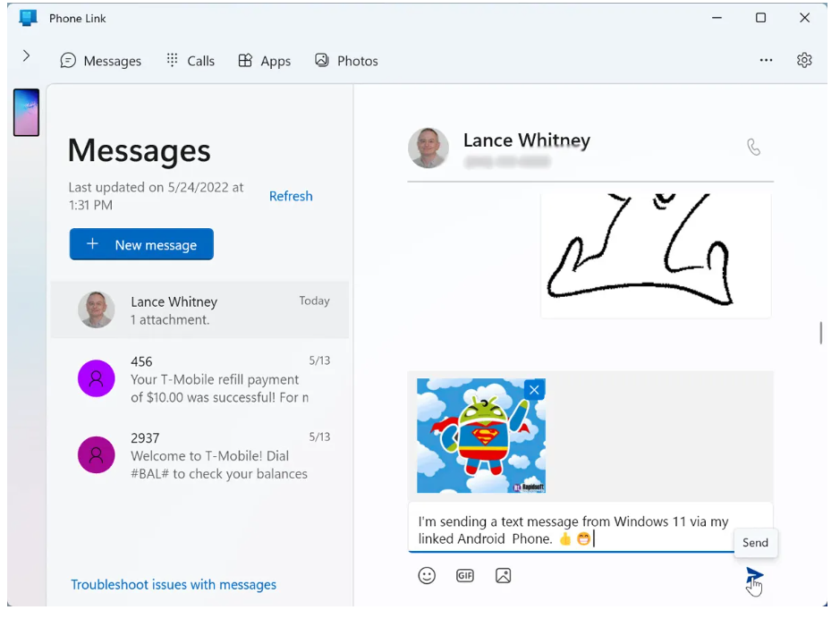Expand the collapsed phone sidebar chevron
This screenshot has height=627, width=840.
click(26, 56)
